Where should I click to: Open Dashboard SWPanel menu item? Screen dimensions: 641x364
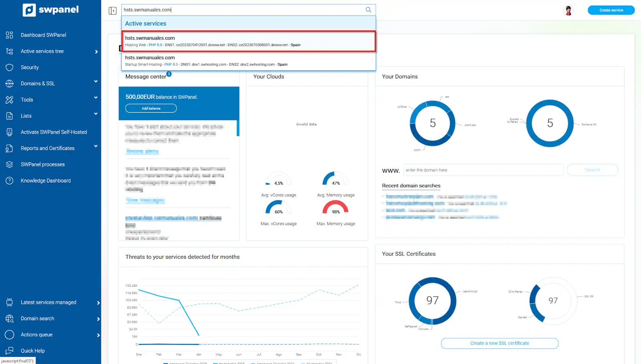44,35
